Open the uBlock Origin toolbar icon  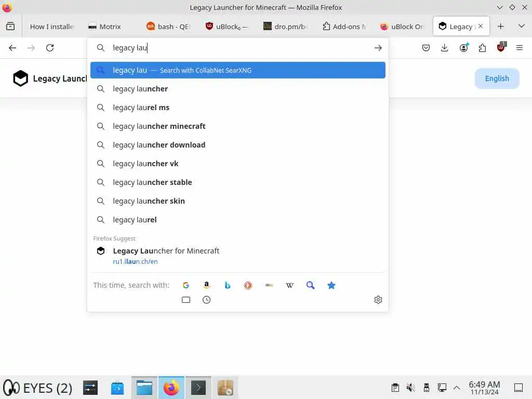pos(501,47)
